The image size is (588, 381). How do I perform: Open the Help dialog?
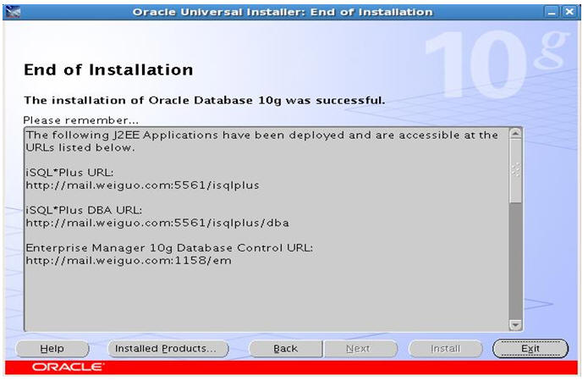coord(52,349)
